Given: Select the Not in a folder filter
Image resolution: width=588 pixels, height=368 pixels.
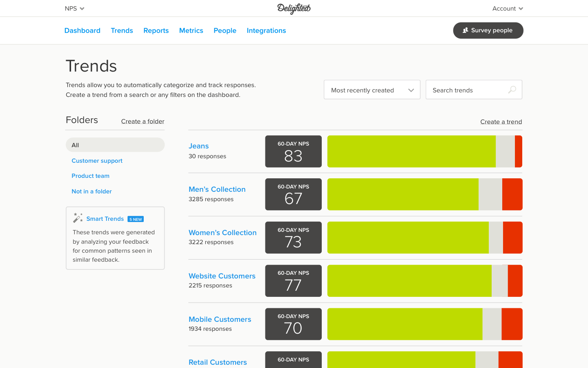Looking at the screenshot, I should point(91,191).
